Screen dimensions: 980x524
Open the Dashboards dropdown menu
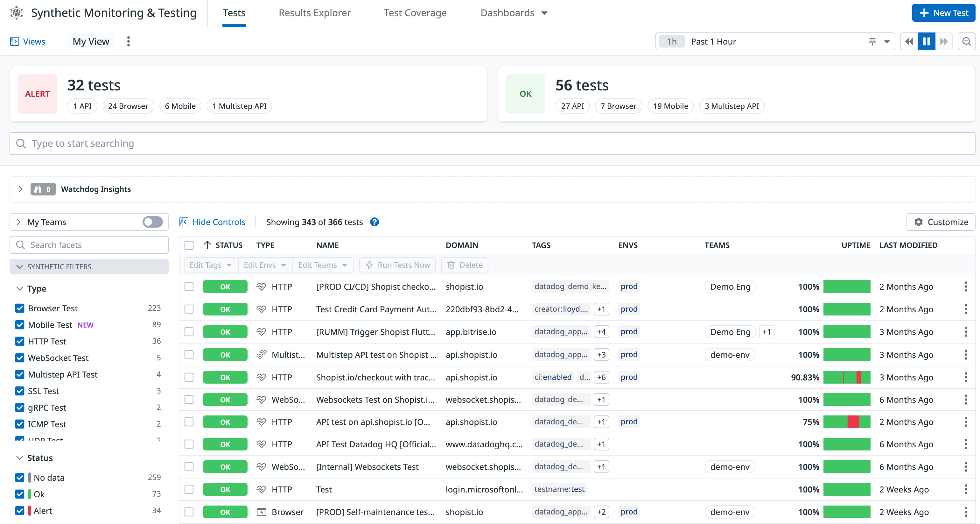pos(514,13)
